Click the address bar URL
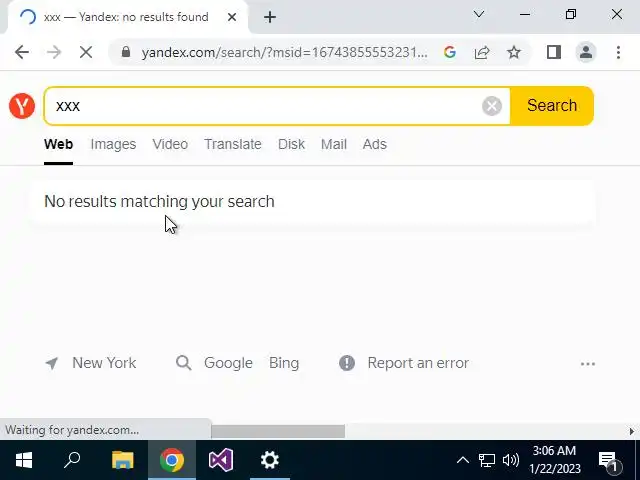The image size is (640, 480). [x=284, y=53]
